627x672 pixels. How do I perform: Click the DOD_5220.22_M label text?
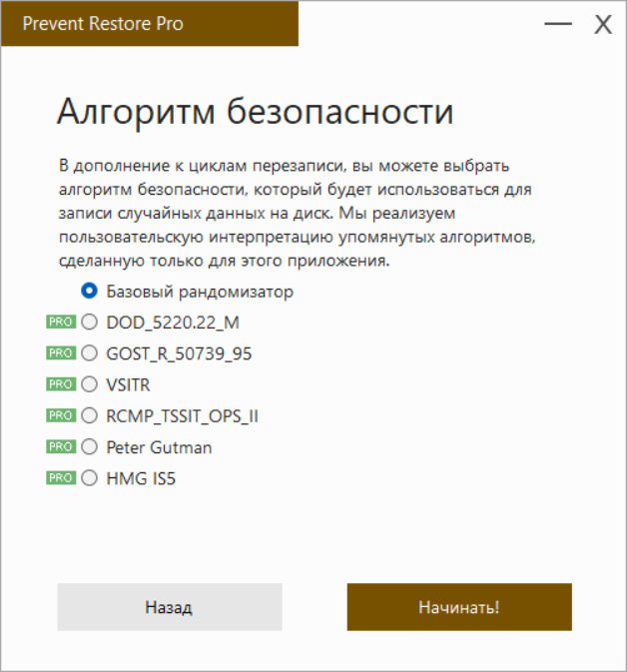coord(173,323)
